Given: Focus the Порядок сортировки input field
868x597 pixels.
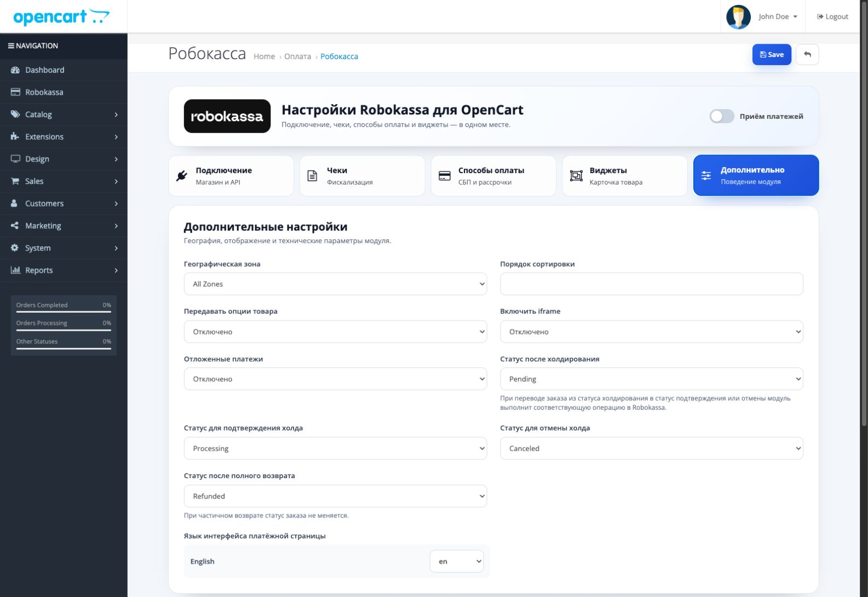Looking at the screenshot, I should [652, 284].
